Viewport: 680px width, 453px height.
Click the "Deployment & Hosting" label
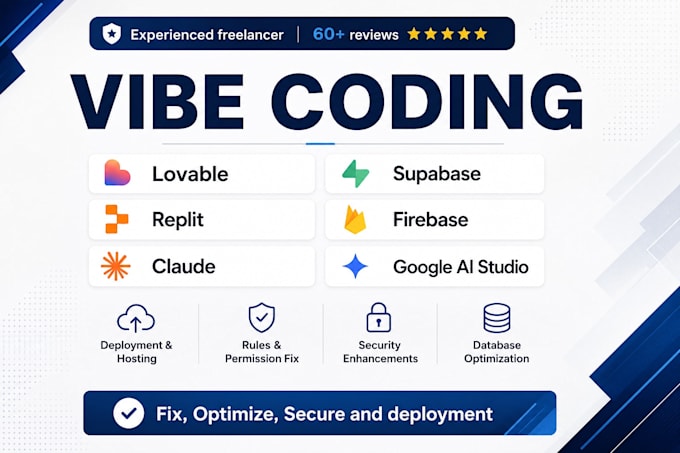click(x=136, y=352)
